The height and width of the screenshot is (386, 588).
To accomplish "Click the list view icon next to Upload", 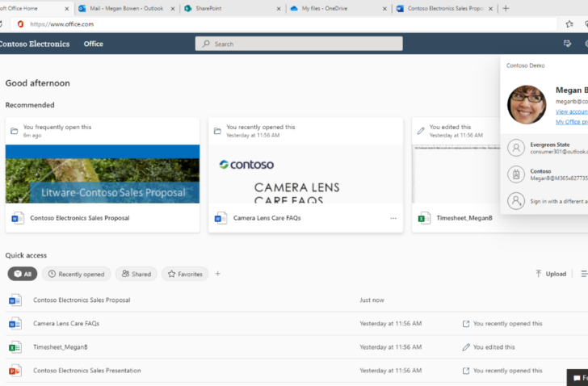I will pos(584,274).
